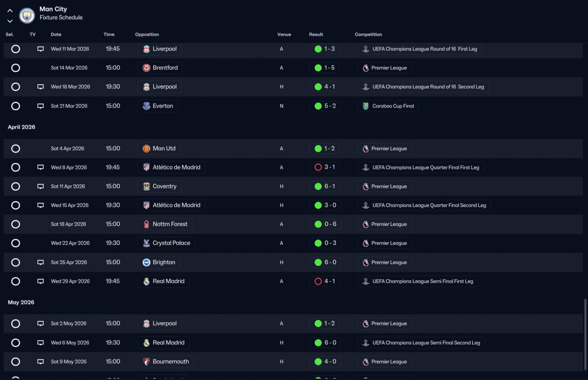The image size is (588, 380).
Task: Click the Coventry club badge icon
Action: click(x=146, y=186)
